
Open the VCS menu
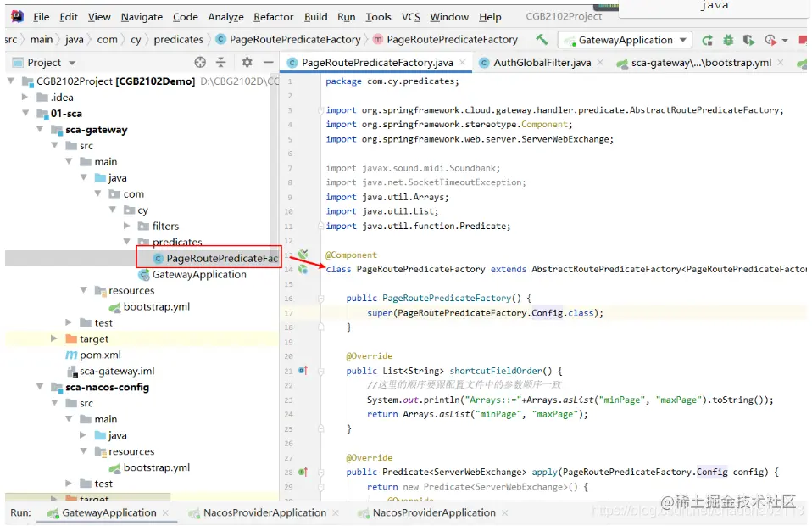point(410,17)
